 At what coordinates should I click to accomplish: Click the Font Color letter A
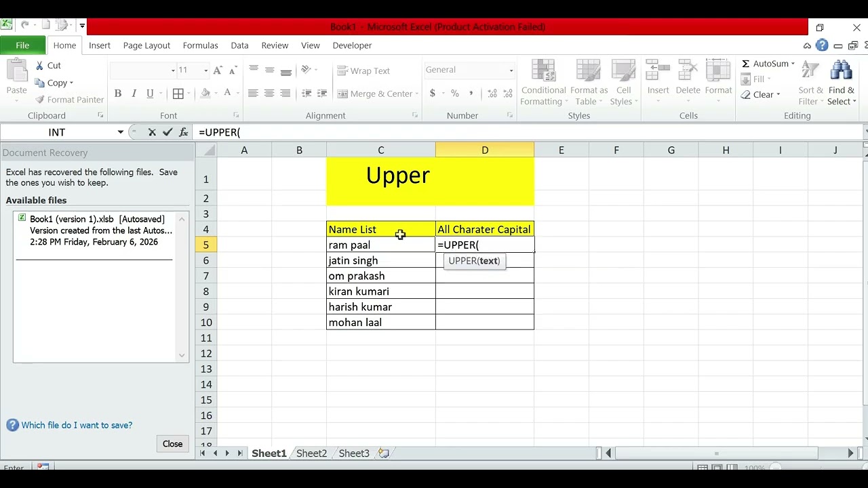click(x=228, y=94)
